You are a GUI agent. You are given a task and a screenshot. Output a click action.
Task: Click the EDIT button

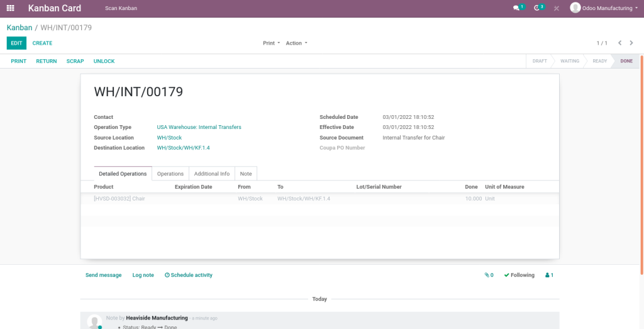point(16,43)
